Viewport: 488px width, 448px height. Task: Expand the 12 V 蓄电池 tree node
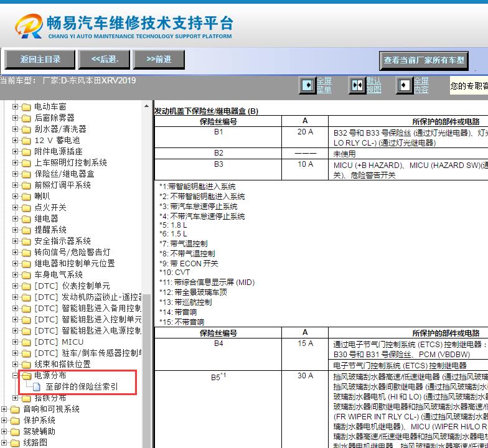(x=15, y=141)
